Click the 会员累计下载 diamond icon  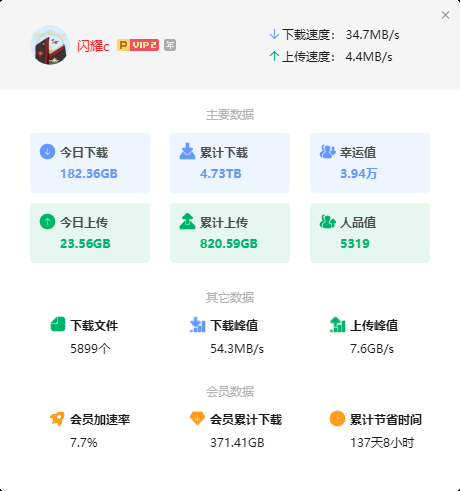pyautogui.click(x=197, y=419)
